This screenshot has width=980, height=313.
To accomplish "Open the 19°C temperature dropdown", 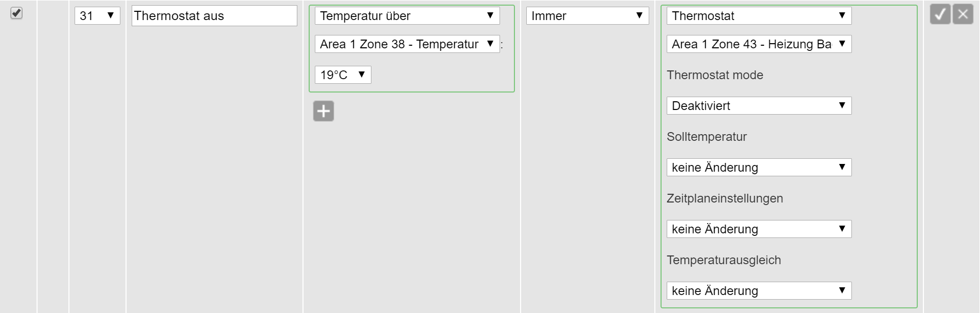I will pyautogui.click(x=343, y=75).
